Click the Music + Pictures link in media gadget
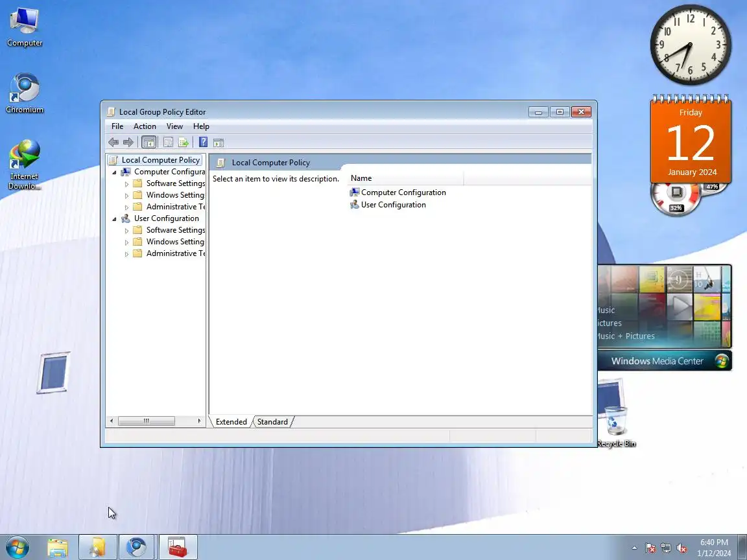747x560 pixels. [x=626, y=336]
